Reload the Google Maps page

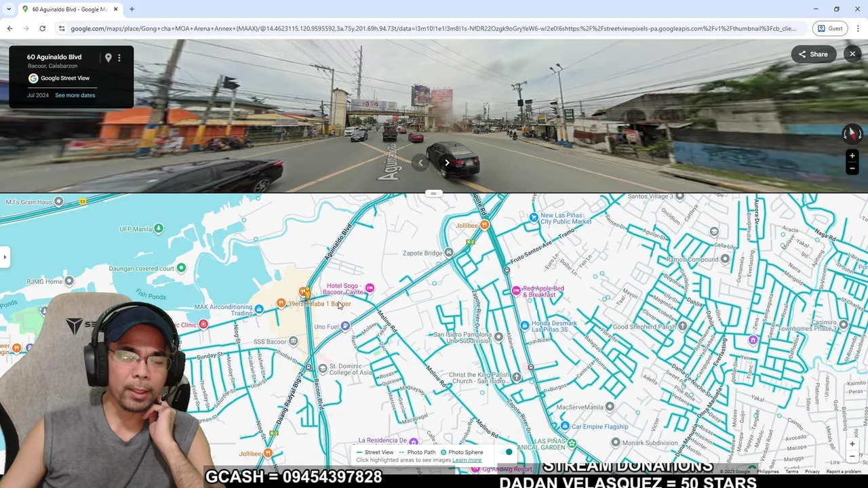(42, 28)
